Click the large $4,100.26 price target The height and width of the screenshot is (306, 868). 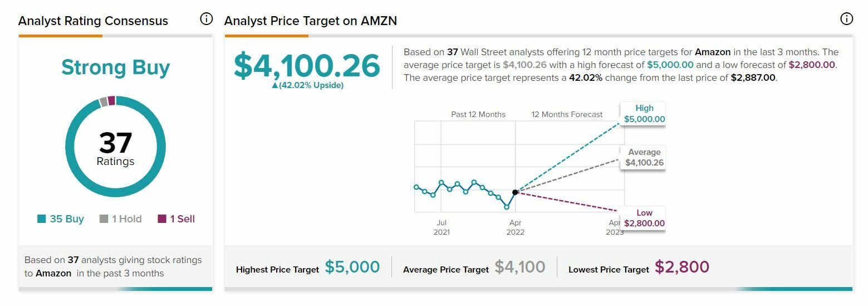click(307, 66)
